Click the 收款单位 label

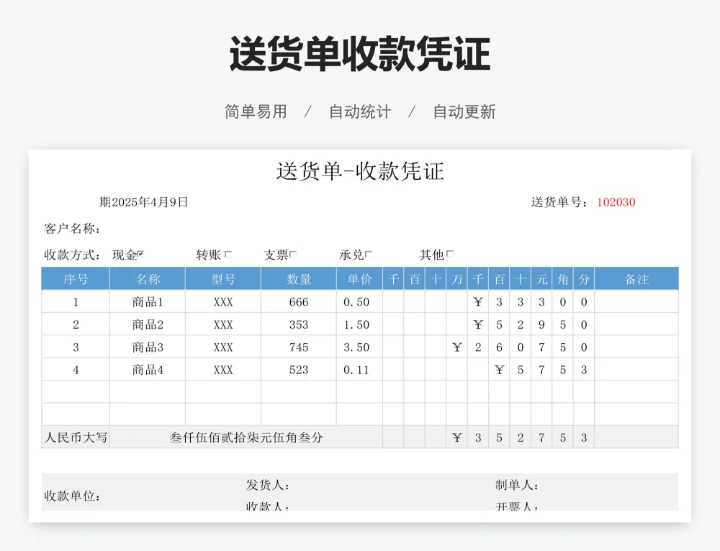(72, 496)
